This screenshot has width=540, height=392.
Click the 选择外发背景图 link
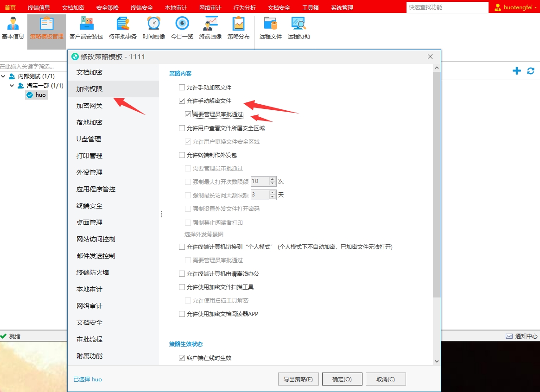point(204,234)
